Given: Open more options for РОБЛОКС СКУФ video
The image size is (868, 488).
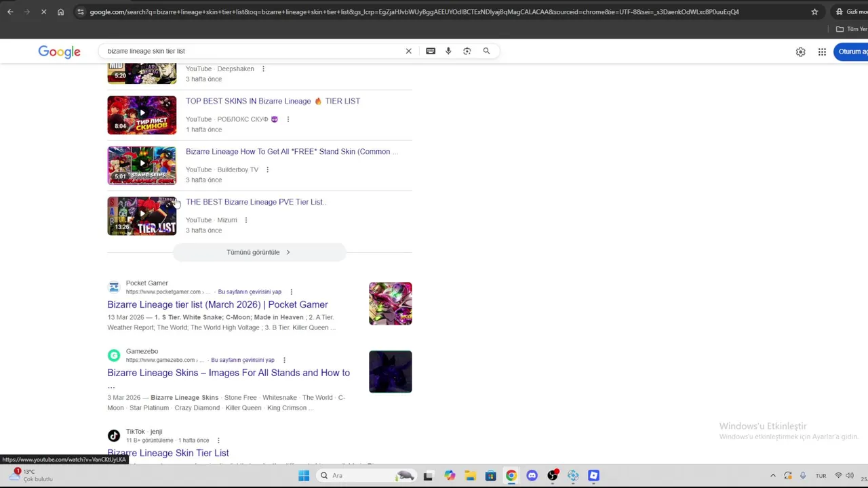Looking at the screenshot, I should pyautogui.click(x=288, y=119).
